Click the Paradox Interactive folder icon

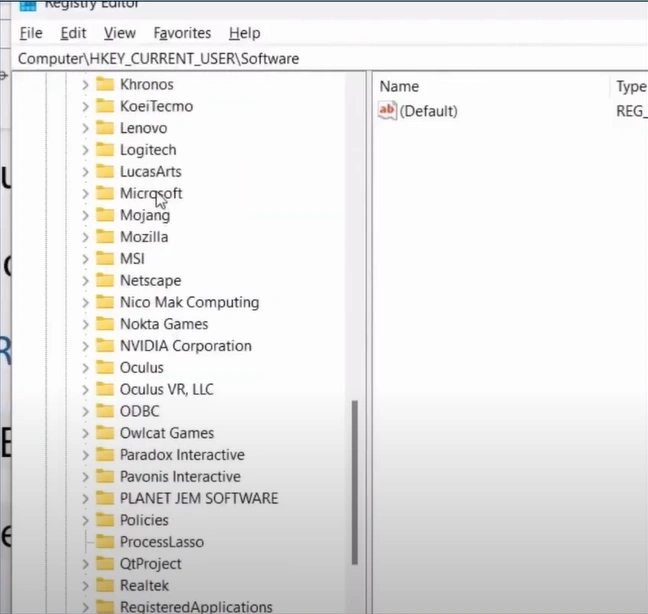point(105,454)
